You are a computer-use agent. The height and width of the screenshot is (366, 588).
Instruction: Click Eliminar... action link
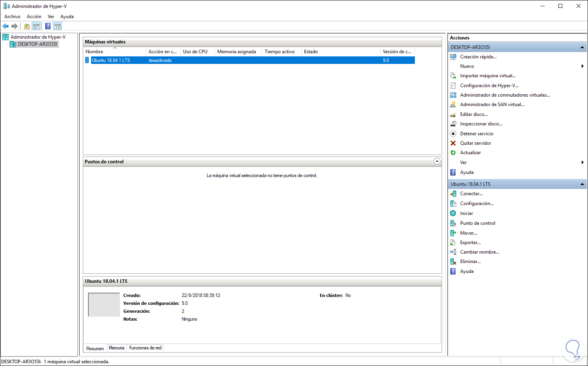[470, 261]
